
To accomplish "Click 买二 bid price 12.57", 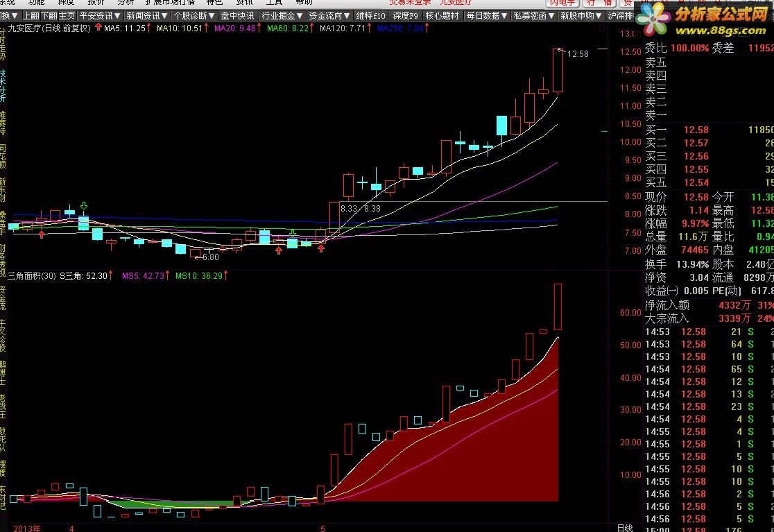I will point(696,143).
